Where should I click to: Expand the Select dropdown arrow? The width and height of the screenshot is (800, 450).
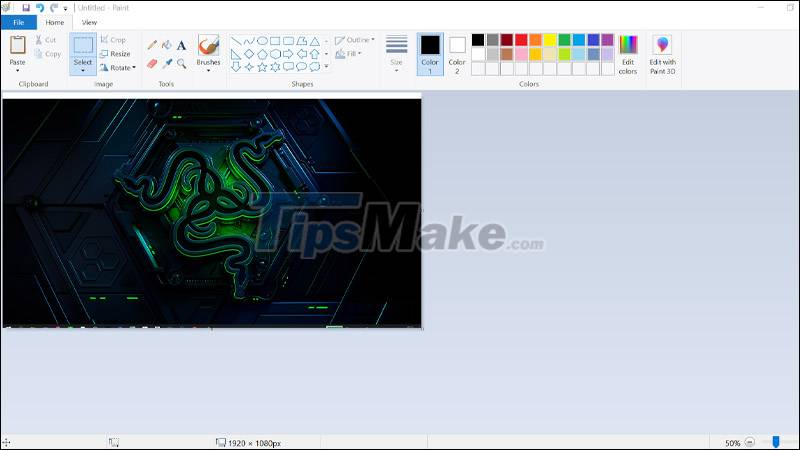pos(83,70)
